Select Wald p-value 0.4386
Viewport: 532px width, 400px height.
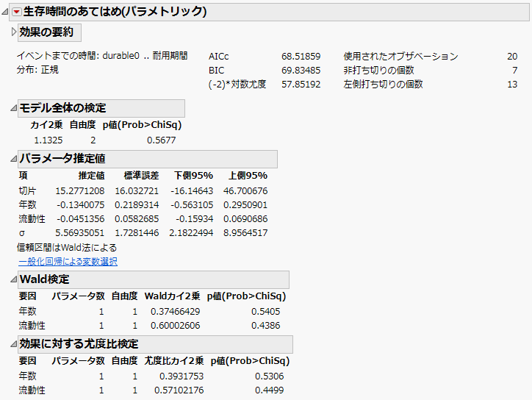pos(266,326)
